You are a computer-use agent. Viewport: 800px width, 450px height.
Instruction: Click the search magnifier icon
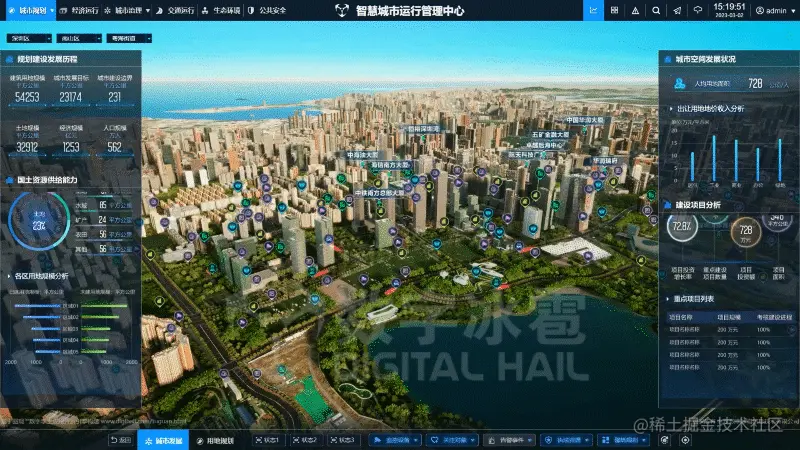pos(656,10)
